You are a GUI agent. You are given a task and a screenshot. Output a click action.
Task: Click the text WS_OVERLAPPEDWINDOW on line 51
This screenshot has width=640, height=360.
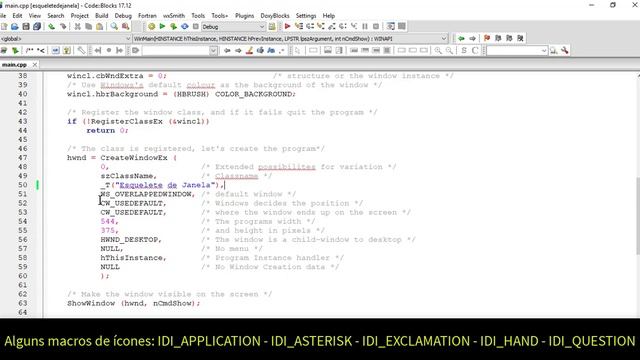(146, 194)
